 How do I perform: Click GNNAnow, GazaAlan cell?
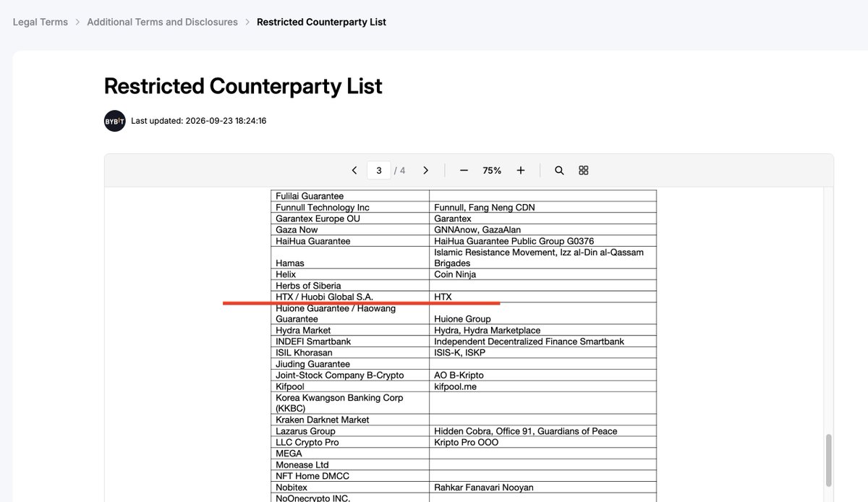click(x=542, y=230)
